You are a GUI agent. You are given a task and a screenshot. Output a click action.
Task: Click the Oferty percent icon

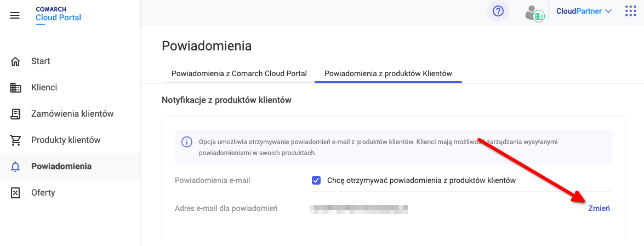[x=15, y=193]
